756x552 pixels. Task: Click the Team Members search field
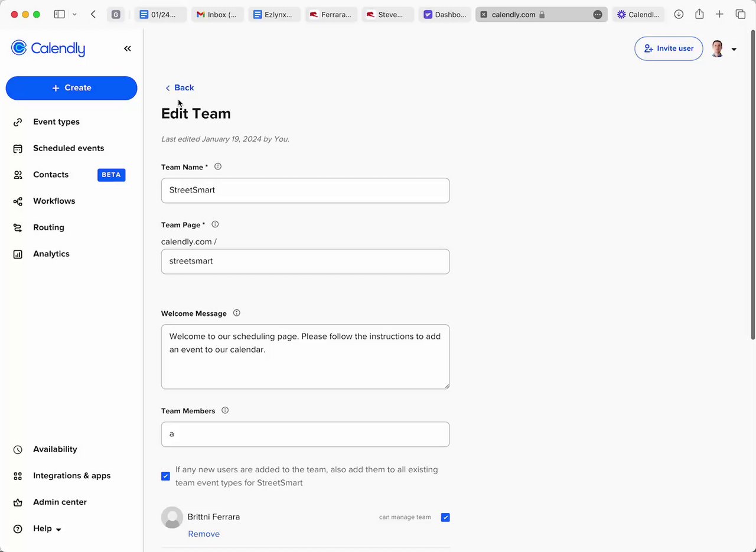pos(305,435)
